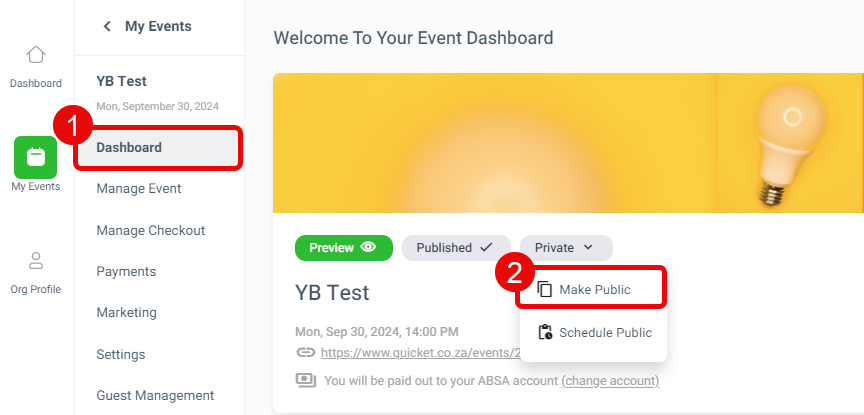Click the change account link

[610, 381]
